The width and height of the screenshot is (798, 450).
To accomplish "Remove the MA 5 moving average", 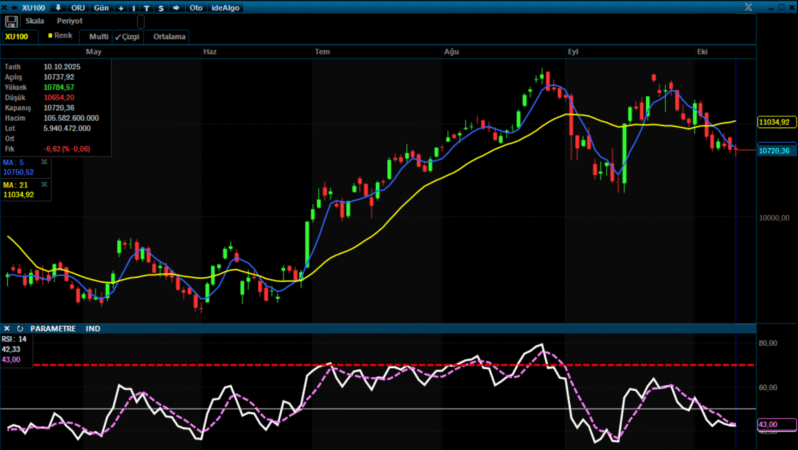I will click(43, 161).
